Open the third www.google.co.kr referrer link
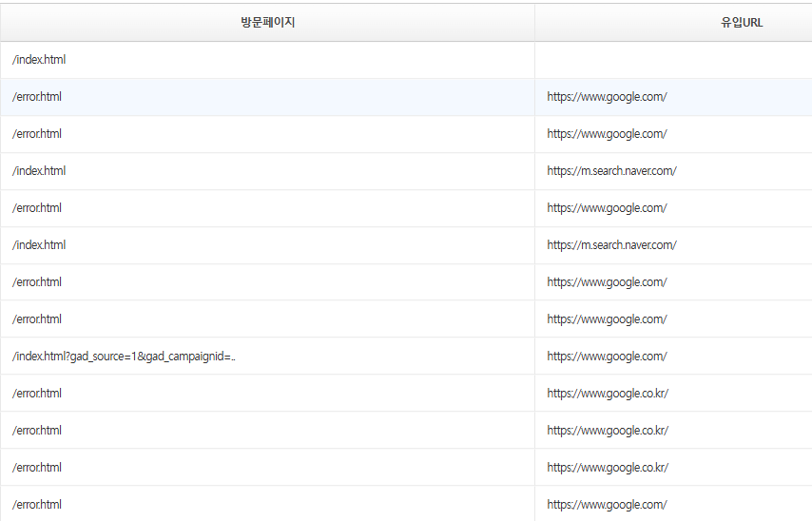The height and width of the screenshot is (521, 812). tap(608, 468)
